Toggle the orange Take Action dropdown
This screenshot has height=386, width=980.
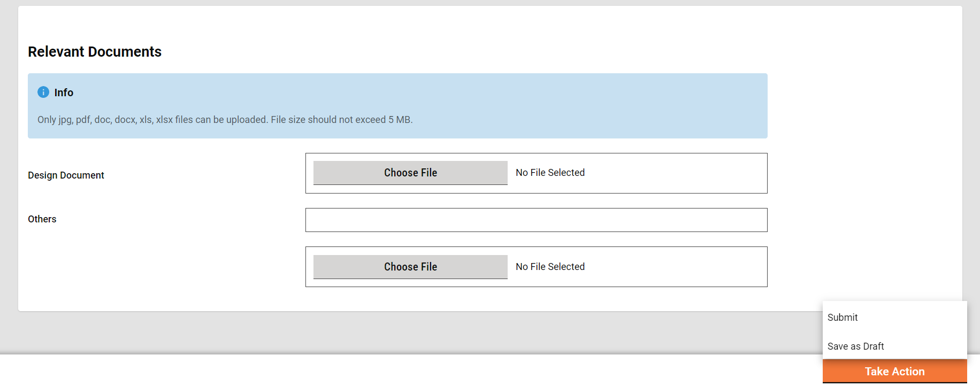(x=894, y=372)
